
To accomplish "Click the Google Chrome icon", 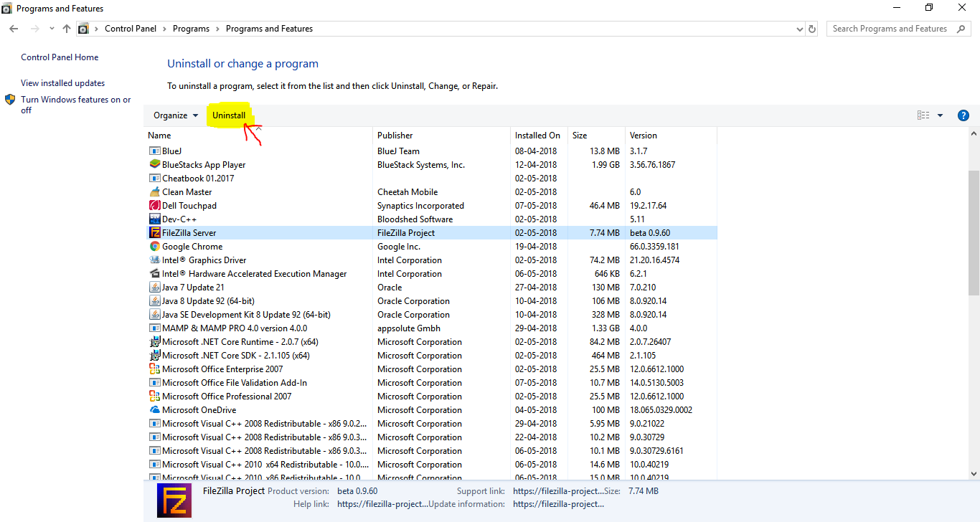I will (154, 247).
